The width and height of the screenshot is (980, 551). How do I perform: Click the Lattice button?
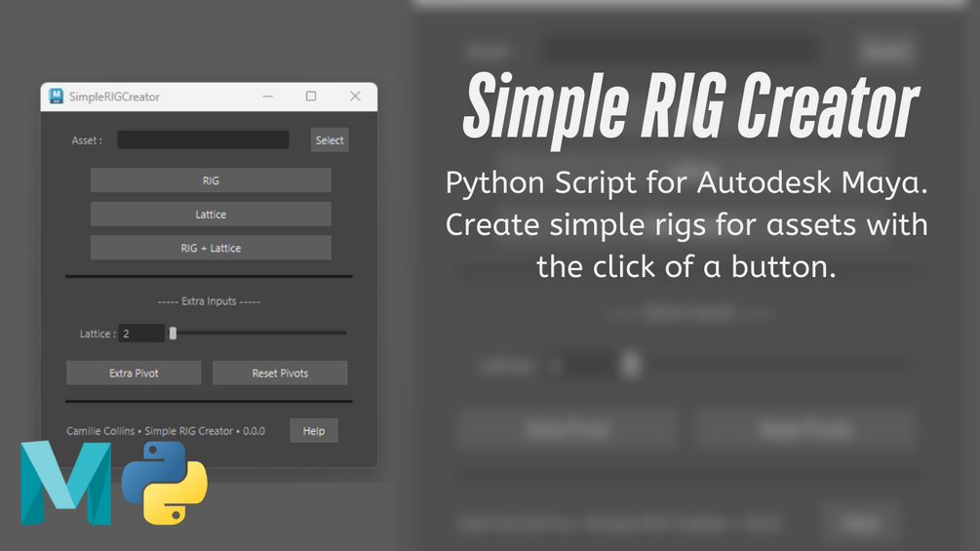point(211,214)
